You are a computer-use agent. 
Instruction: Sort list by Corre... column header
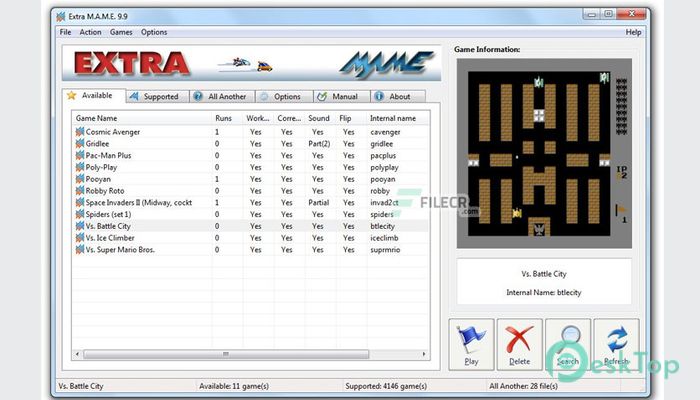pyautogui.click(x=290, y=118)
